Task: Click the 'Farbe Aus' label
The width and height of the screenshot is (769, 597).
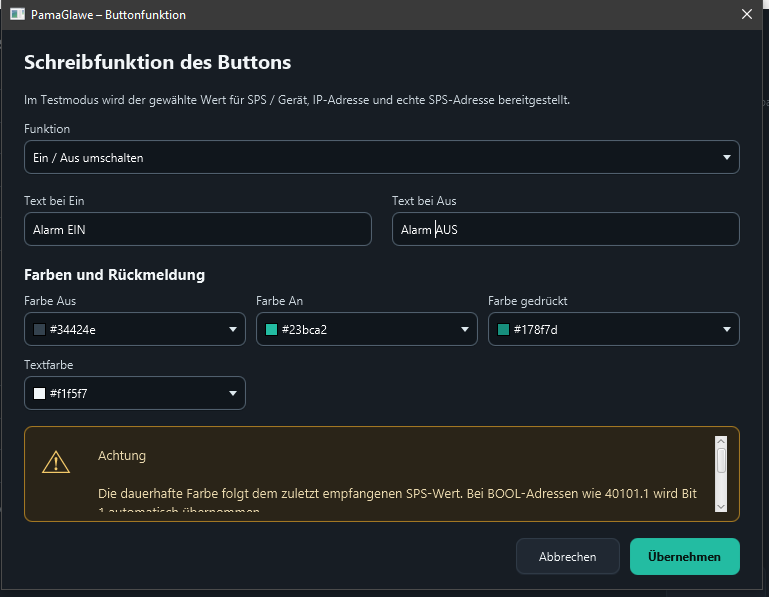Action: pyautogui.click(x=50, y=301)
